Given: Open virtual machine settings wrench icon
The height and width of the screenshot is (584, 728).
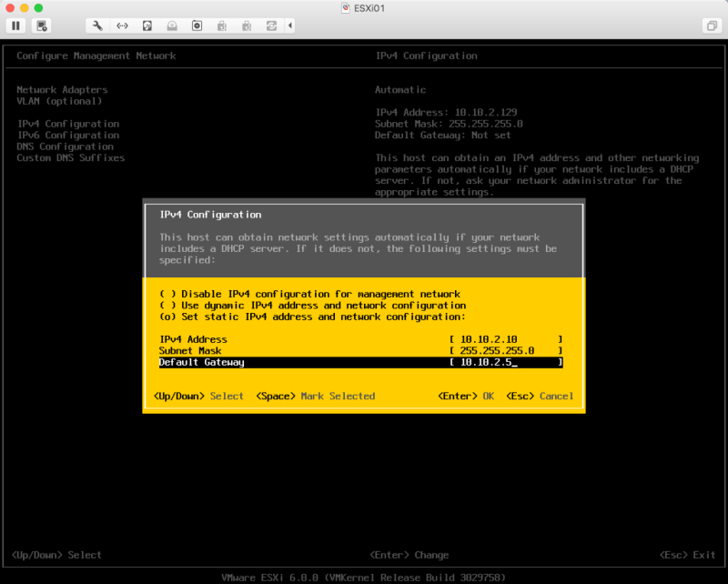Looking at the screenshot, I should pos(97,25).
